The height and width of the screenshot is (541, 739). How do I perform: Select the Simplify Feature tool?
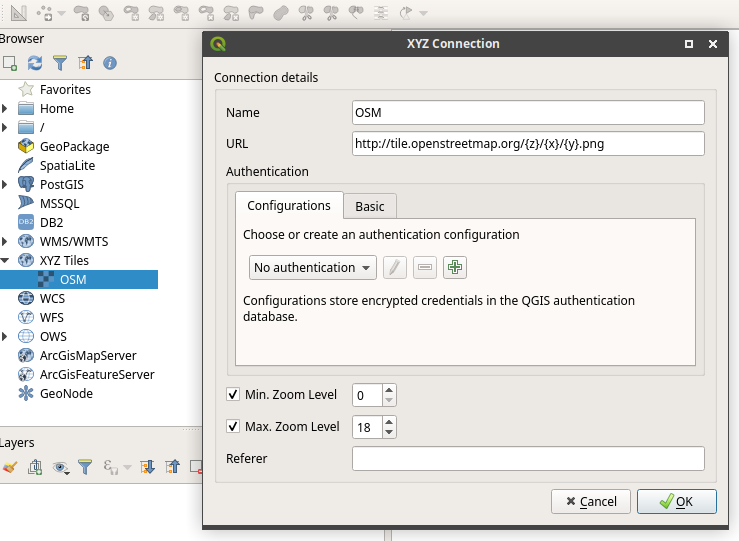pyautogui.click(x=106, y=13)
